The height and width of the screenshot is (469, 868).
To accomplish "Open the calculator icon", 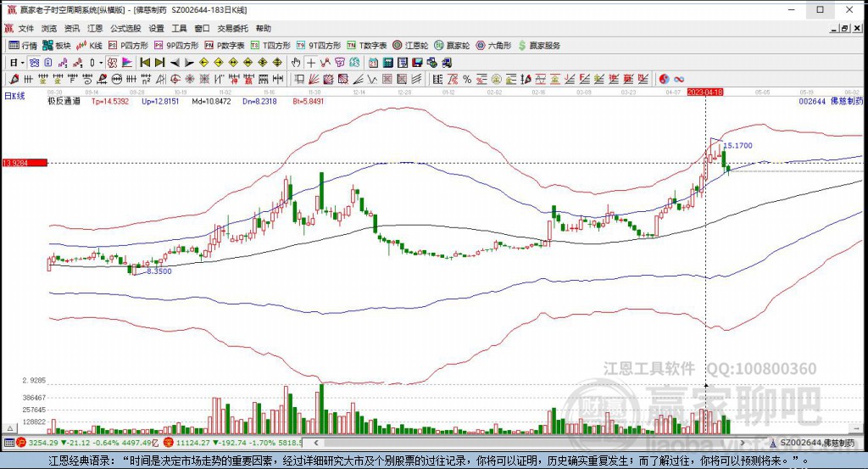I will point(388,63).
